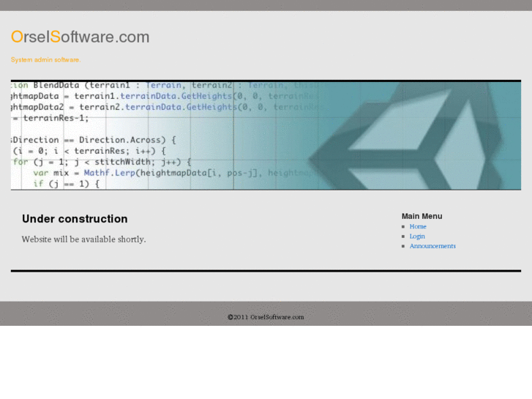The image size is (532, 399).
Task: Go to the Announcements link
Action: (x=432, y=246)
